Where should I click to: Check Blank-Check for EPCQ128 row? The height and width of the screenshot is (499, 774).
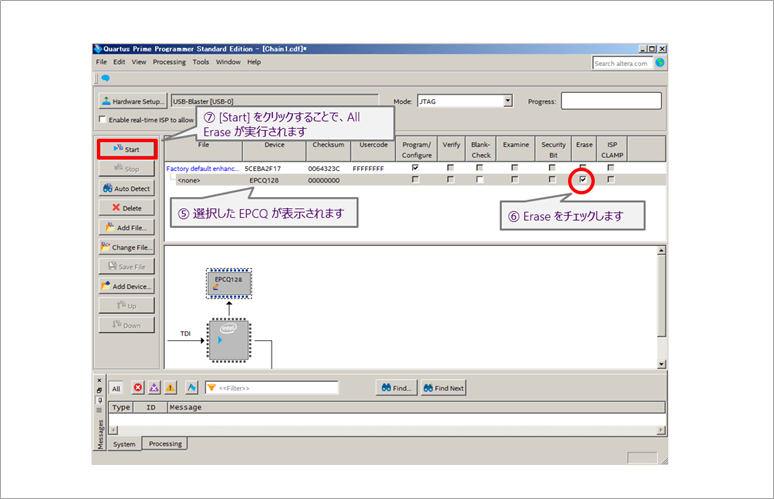[479, 180]
